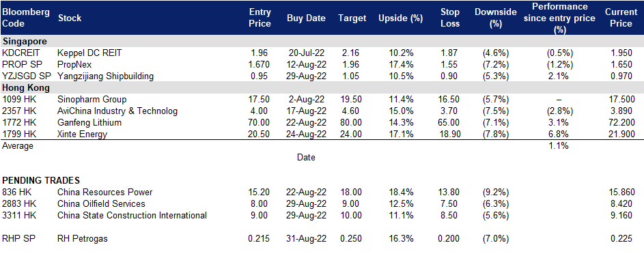
Task: Click the PENDING TRADES heading
Action: 41,180
